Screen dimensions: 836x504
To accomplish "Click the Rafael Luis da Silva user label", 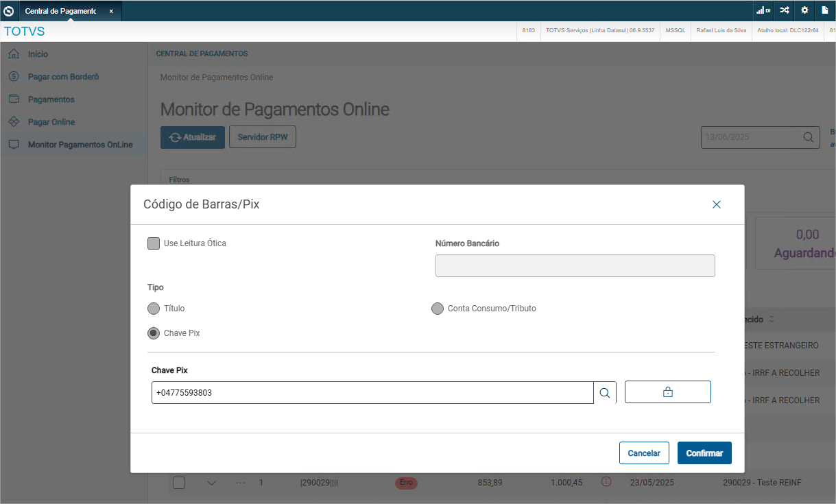I will [x=721, y=30].
